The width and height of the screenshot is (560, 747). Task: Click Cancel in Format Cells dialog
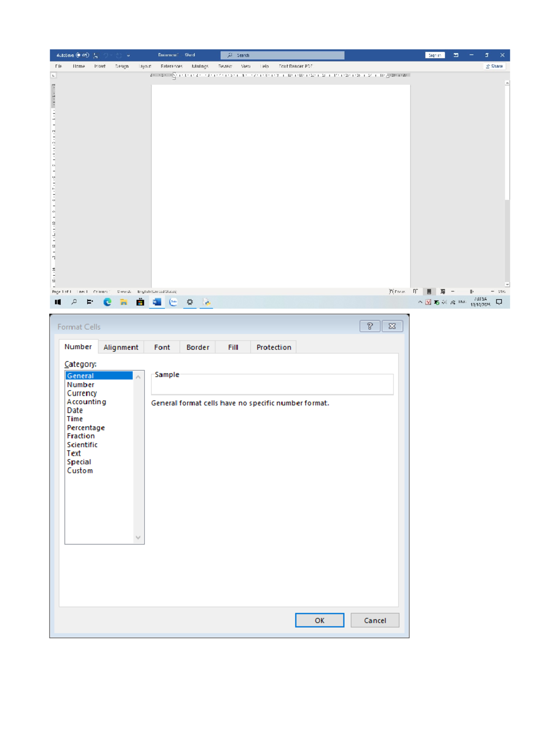click(x=375, y=620)
